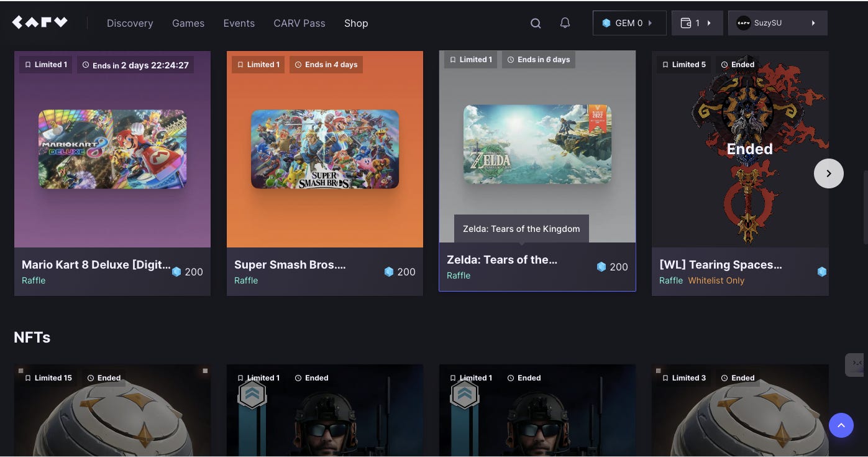Click Raffle label under Mario Kart
The height and width of the screenshot is (457, 868).
tap(34, 280)
